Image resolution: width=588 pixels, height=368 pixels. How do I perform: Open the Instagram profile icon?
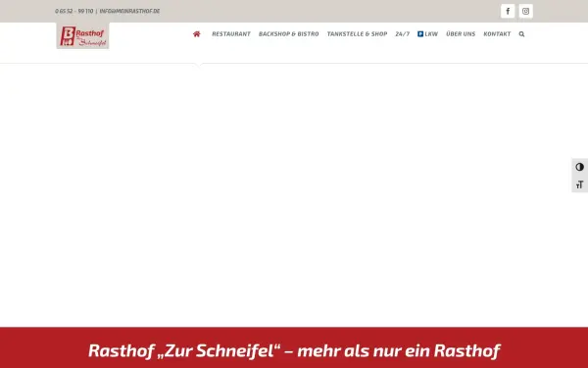click(x=525, y=11)
